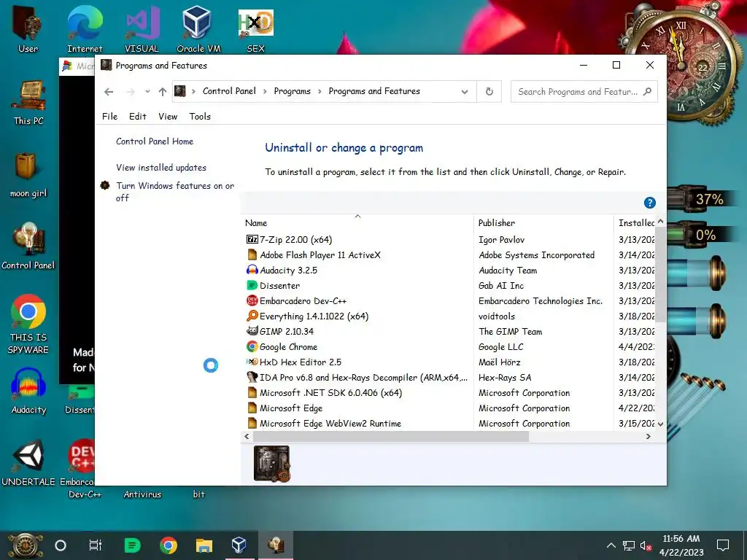Viewport: 747px width, 560px height.
Task: Select the GIMP 2.10.34 list icon
Action: (x=252, y=331)
